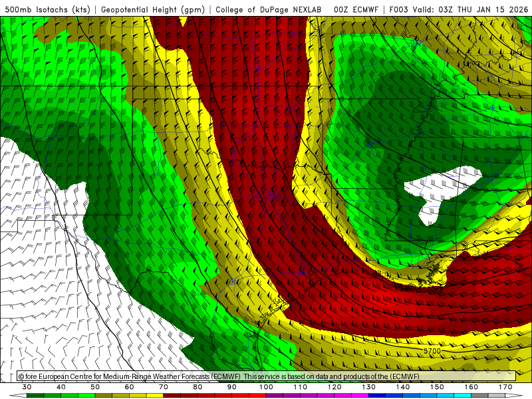This screenshot has height=399, width=532.
Task: Click the '70' value on the color scale
Action: (x=164, y=387)
